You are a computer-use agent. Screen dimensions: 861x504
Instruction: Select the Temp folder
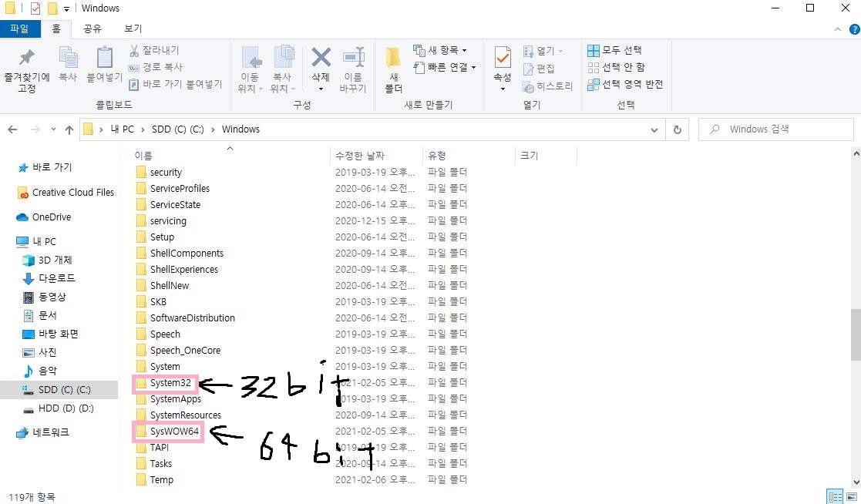pos(161,480)
